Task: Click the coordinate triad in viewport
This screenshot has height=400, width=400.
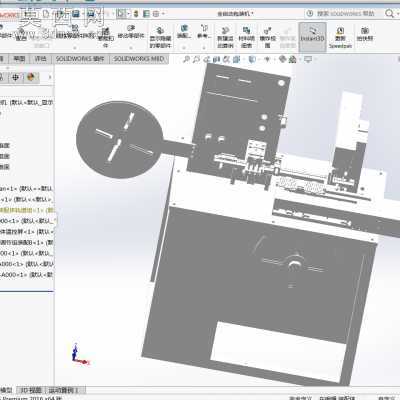Action: click(80, 354)
